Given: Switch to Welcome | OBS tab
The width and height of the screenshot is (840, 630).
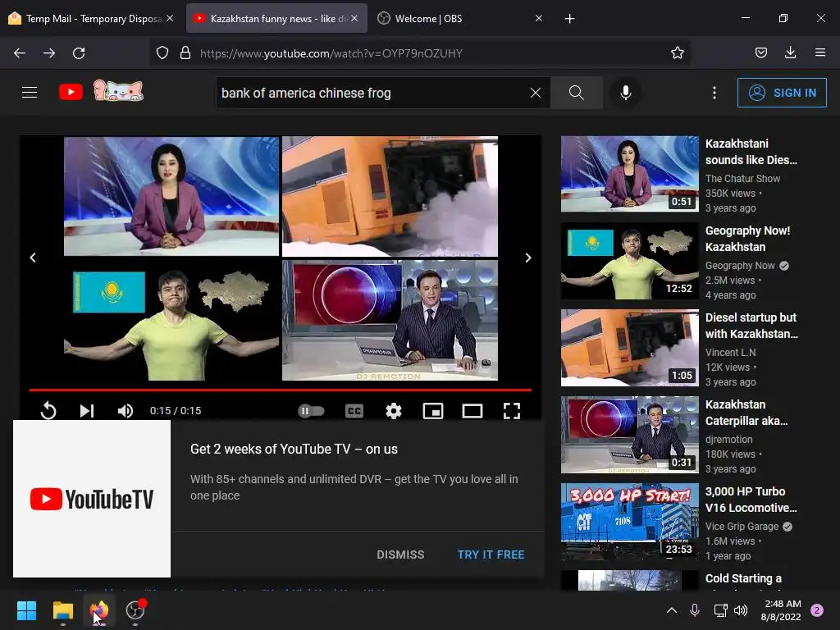Looking at the screenshot, I should coord(453,19).
